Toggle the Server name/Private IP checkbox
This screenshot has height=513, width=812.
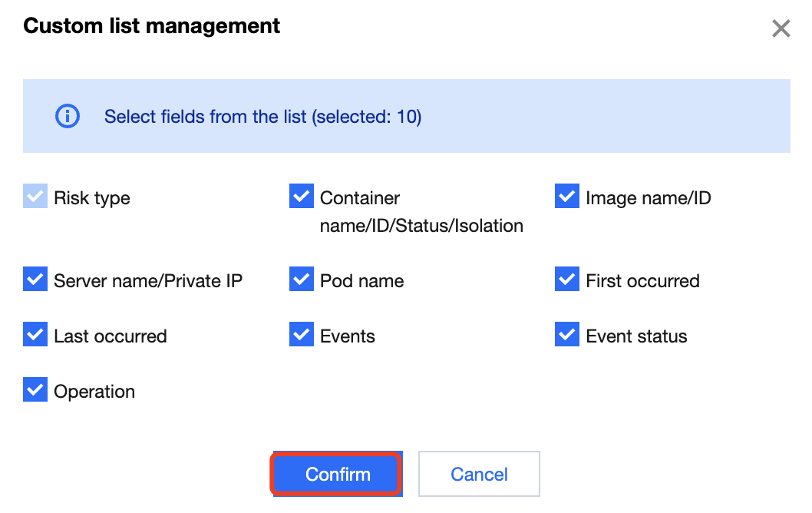click(x=35, y=280)
